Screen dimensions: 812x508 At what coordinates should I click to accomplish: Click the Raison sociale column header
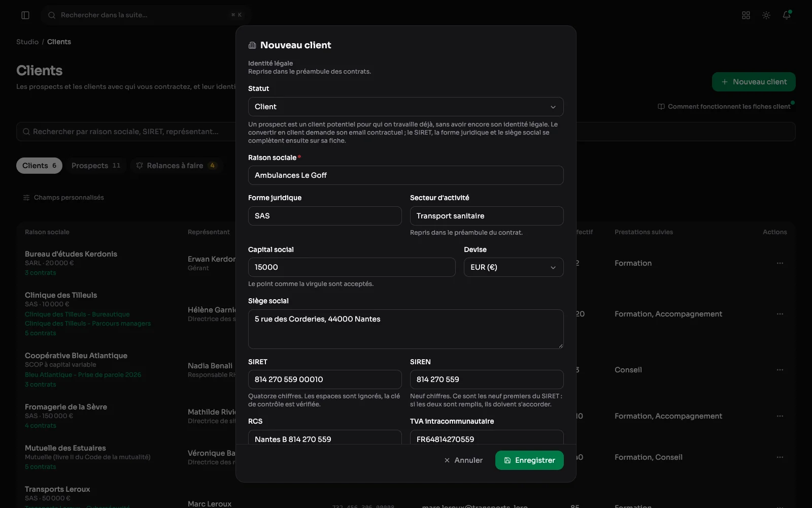47,232
